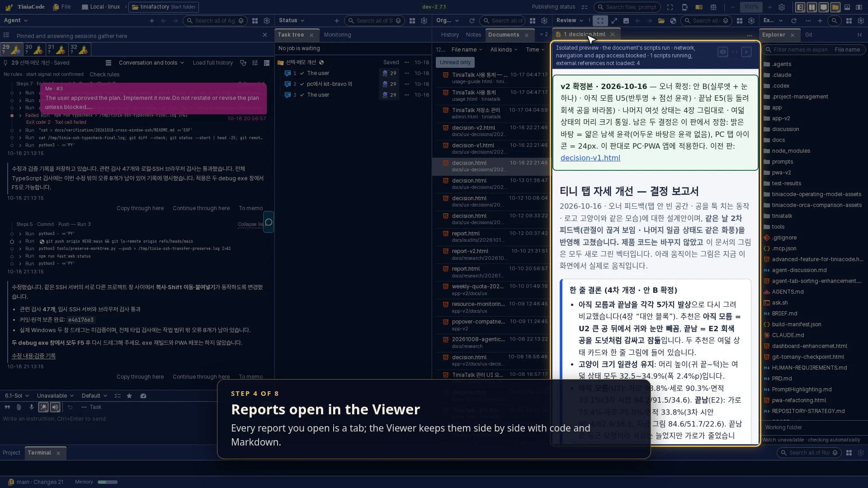The height and width of the screenshot is (488, 868).
Task: Click the plus icon in the Agent panel header
Action: tap(152, 21)
